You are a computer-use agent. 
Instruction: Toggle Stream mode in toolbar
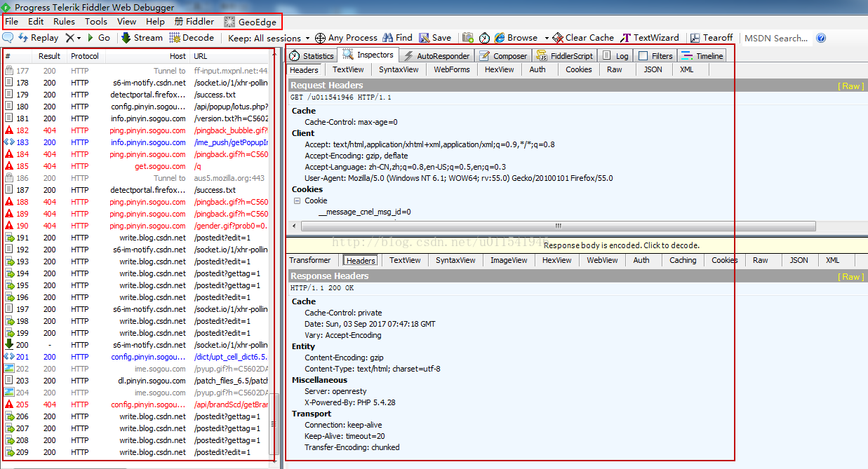pos(142,38)
